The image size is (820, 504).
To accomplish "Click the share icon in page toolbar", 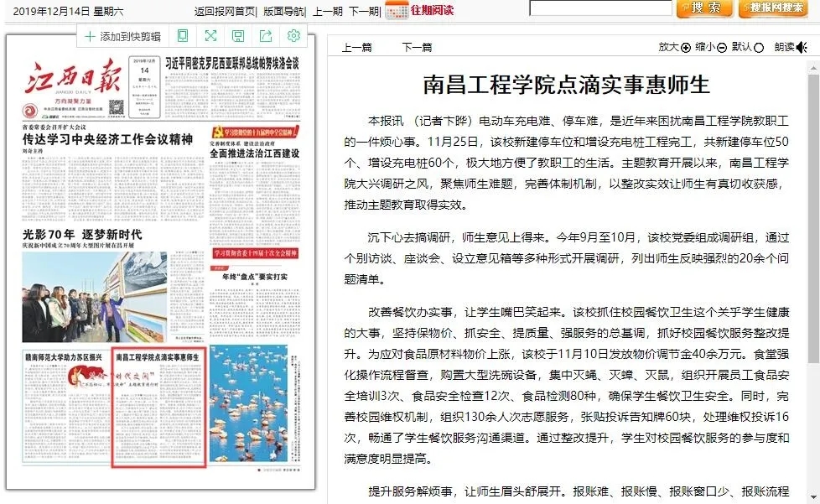I will [266, 36].
